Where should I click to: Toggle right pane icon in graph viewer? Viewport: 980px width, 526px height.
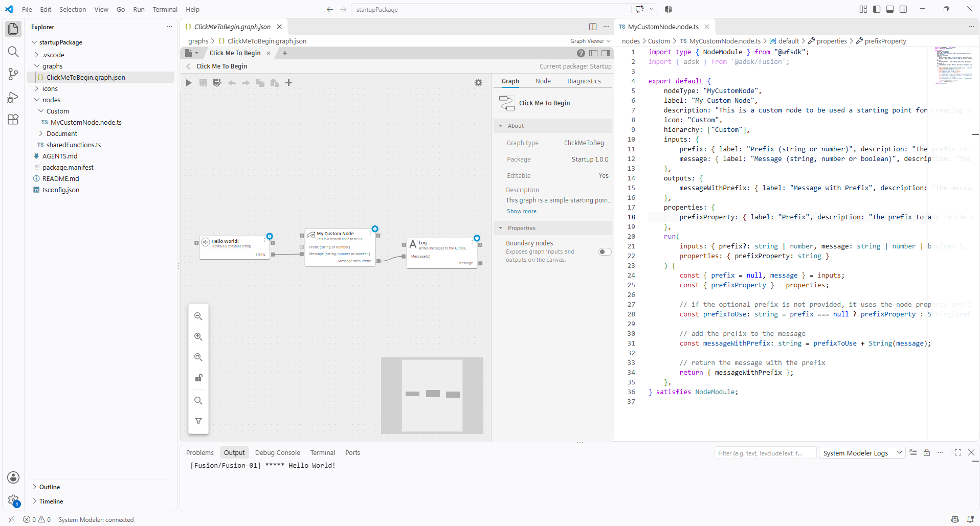click(x=606, y=53)
